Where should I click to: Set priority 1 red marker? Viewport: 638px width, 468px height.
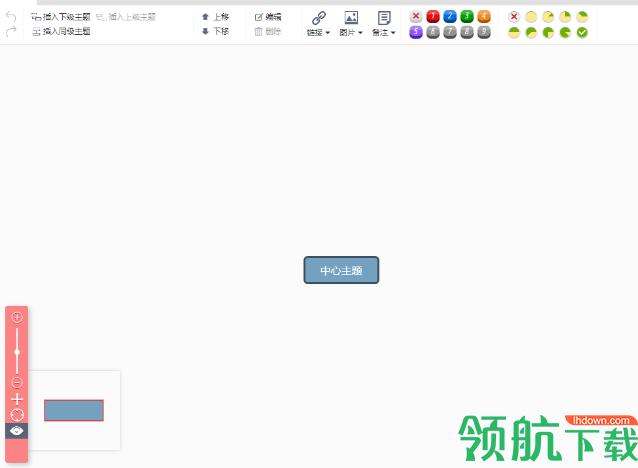433,16
